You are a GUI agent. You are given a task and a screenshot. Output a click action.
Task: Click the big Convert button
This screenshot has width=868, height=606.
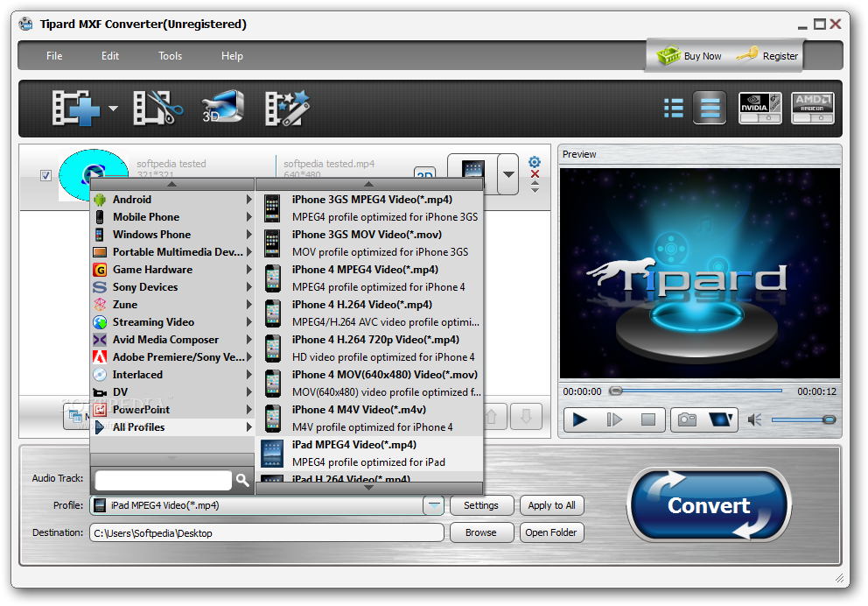pyautogui.click(x=709, y=505)
